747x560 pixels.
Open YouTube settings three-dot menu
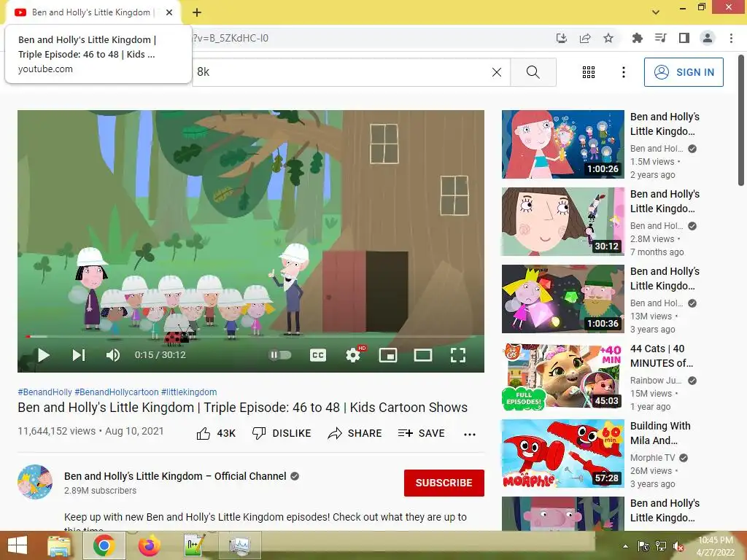[x=624, y=72]
